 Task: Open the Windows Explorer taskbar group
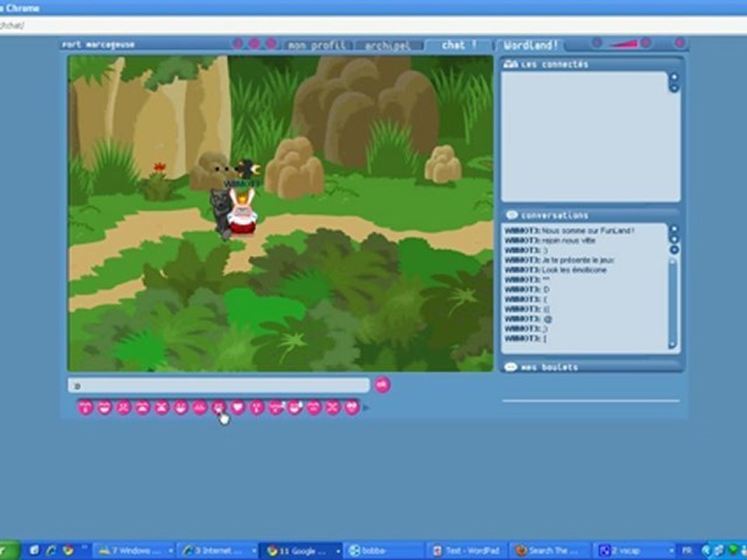coord(133,551)
